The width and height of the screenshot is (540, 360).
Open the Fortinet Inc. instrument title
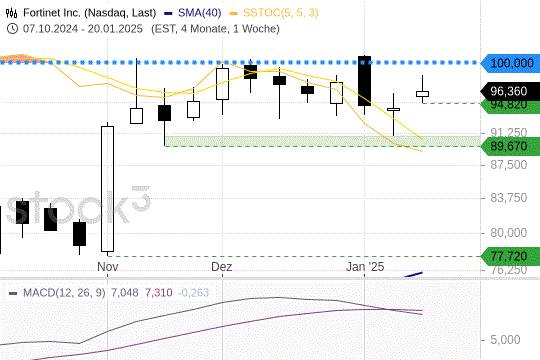tap(90, 13)
